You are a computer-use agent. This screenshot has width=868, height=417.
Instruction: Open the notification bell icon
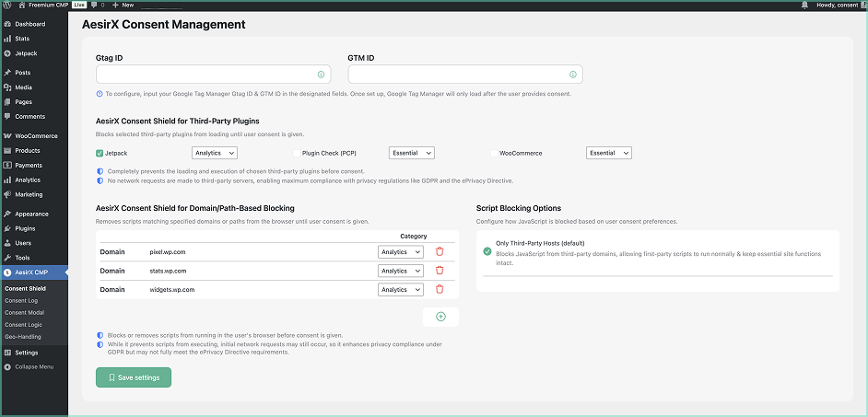804,5
